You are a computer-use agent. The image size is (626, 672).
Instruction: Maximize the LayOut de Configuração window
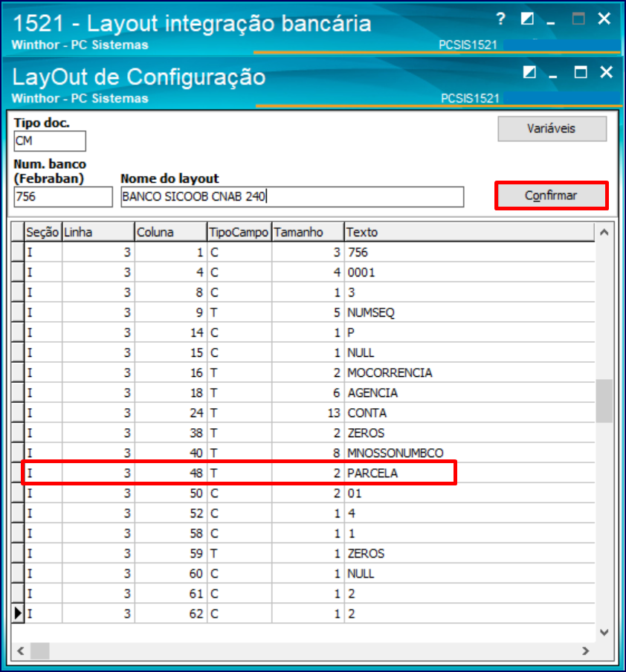[581, 72]
